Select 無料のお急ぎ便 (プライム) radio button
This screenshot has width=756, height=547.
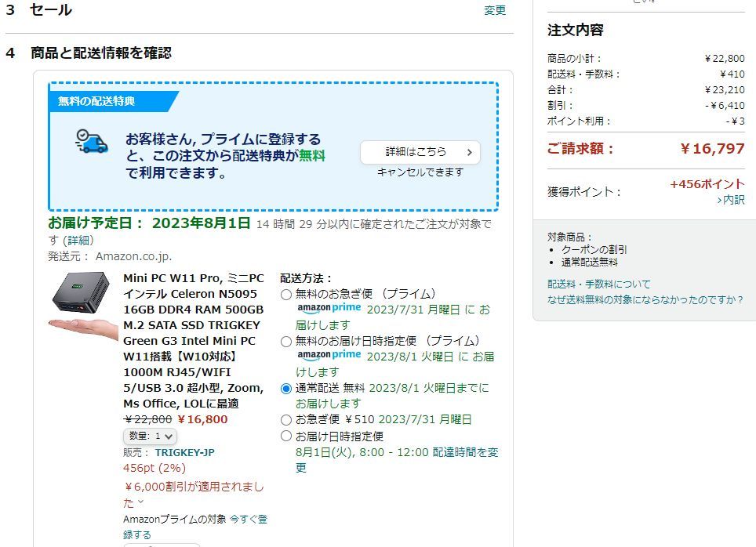286,295
